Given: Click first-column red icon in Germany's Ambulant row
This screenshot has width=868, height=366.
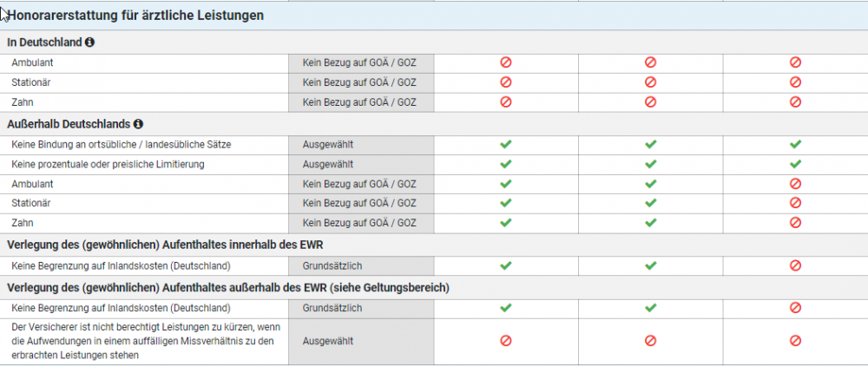Looking at the screenshot, I should click(506, 62).
